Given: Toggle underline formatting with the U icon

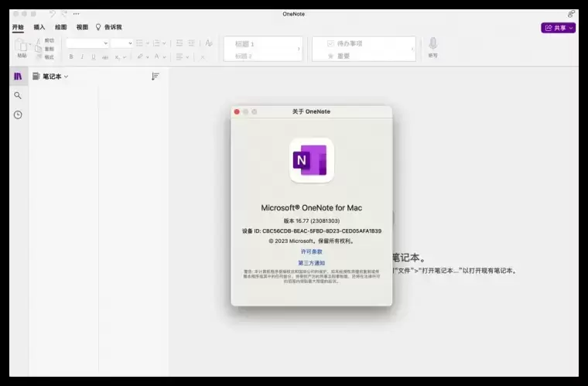Looking at the screenshot, I should tap(94, 57).
